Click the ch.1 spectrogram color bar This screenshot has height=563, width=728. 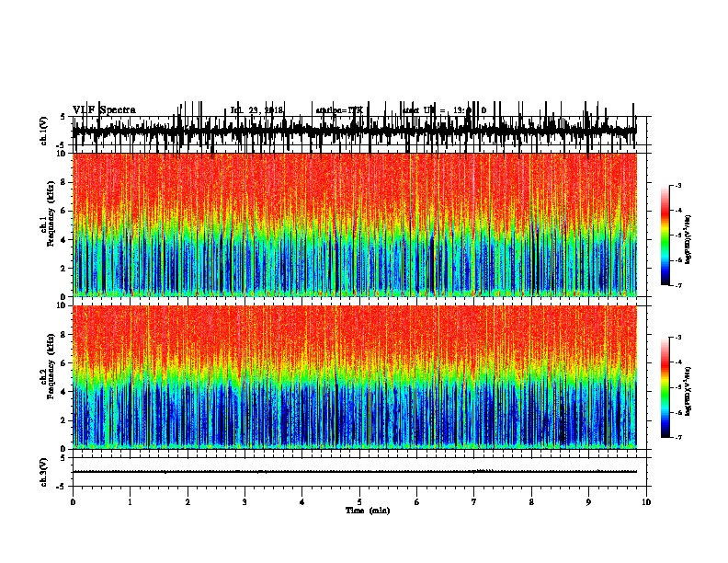[665, 236]
